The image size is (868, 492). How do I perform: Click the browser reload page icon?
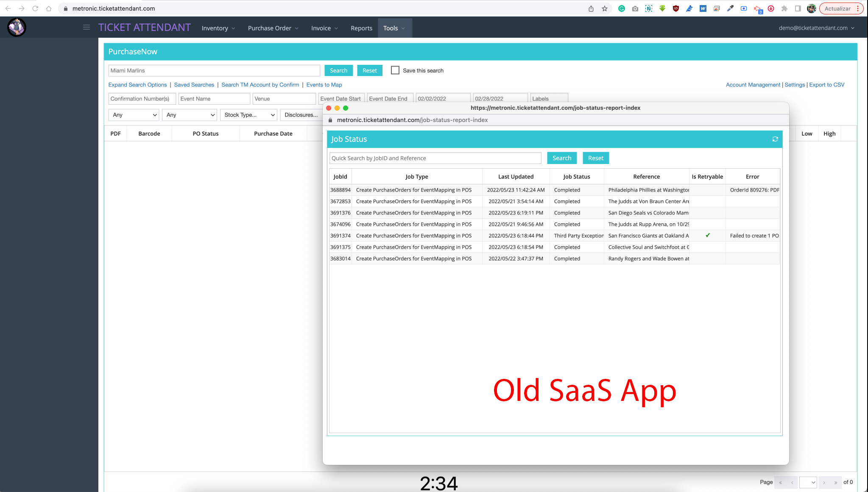point(35,8)
